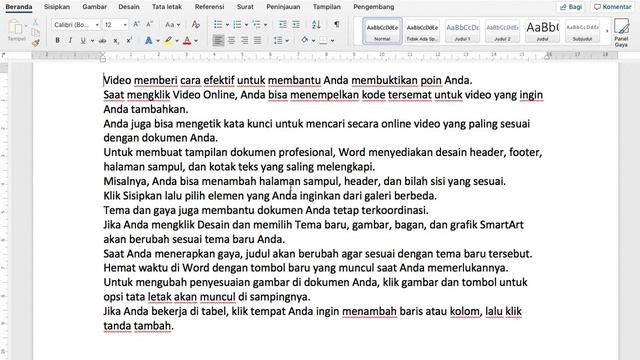
Task: Apply red font color
Action: pyautogui.click(x=187, y=40)
